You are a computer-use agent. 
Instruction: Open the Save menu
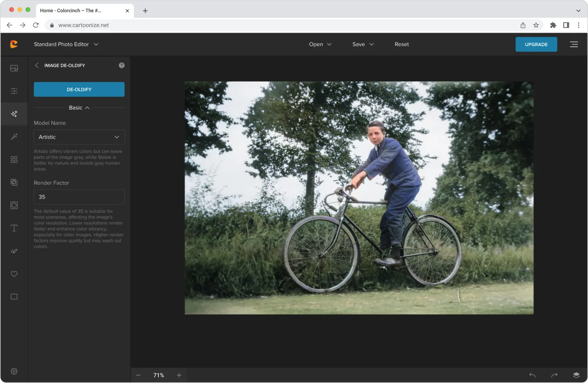[x=363, y=44]
